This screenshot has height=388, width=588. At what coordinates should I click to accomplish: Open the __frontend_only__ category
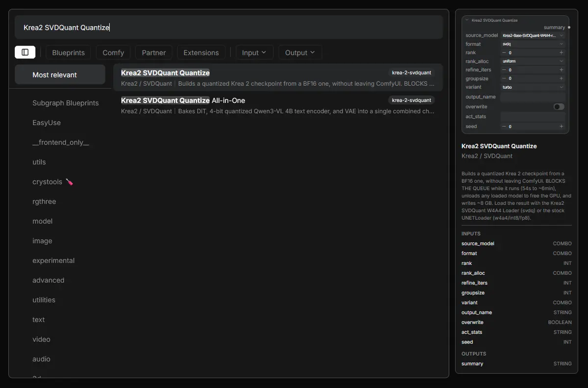[60, 142]
